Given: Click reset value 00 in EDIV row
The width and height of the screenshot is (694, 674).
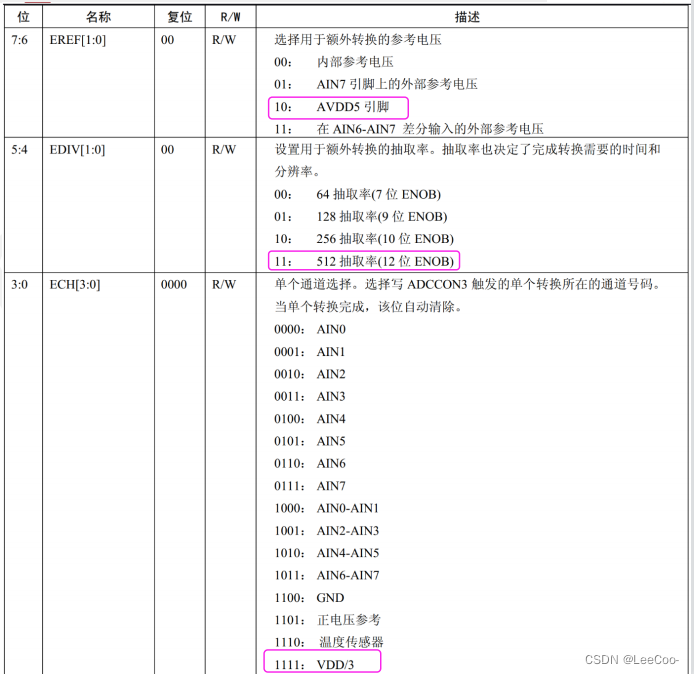Looking at the screenshot, I should pos(180,205).
